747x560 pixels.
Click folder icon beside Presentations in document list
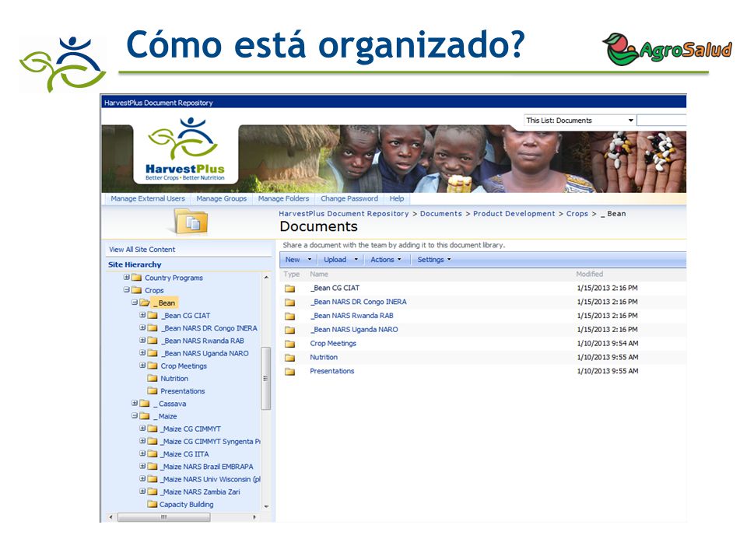289,372
